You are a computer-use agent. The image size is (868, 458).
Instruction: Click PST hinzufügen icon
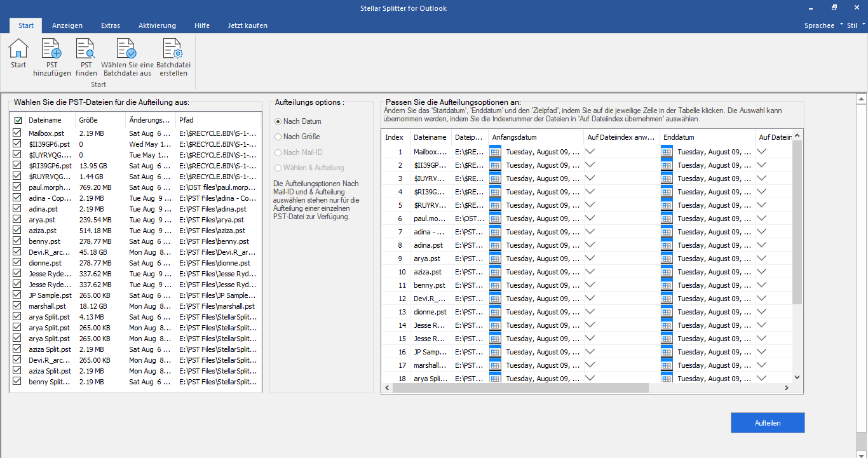coord(51,49)
